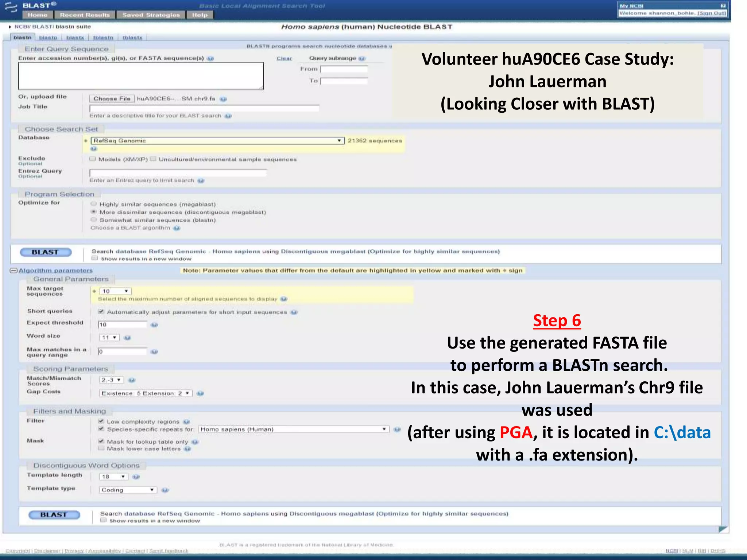Image resolution: width=747 pixels, height=560 pixels.
Task: Open Max target sequences dropdown
Action: [x=115, y=291]
